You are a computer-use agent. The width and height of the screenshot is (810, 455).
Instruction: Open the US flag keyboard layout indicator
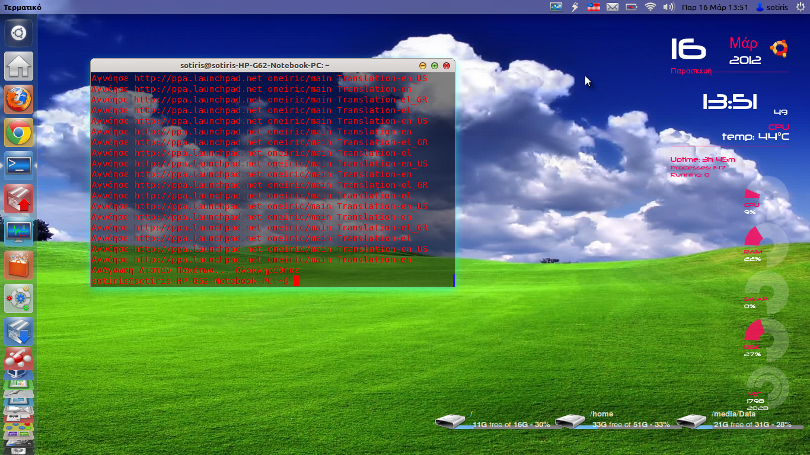tap(594, 7)
